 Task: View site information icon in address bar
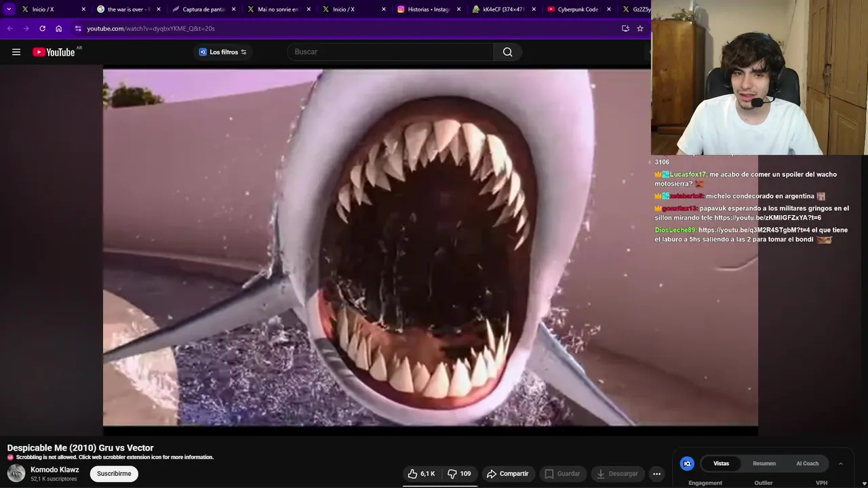point(78,28)
